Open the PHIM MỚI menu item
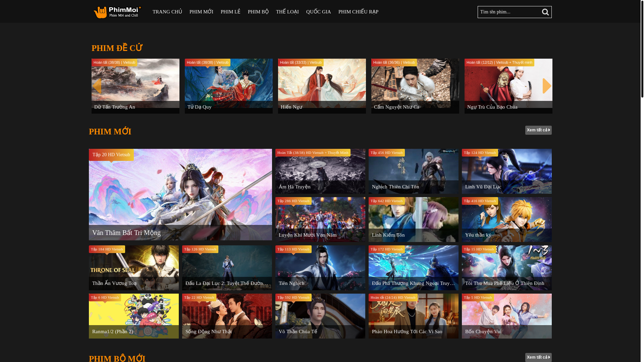644x362 pixels. tap(201, 12)
